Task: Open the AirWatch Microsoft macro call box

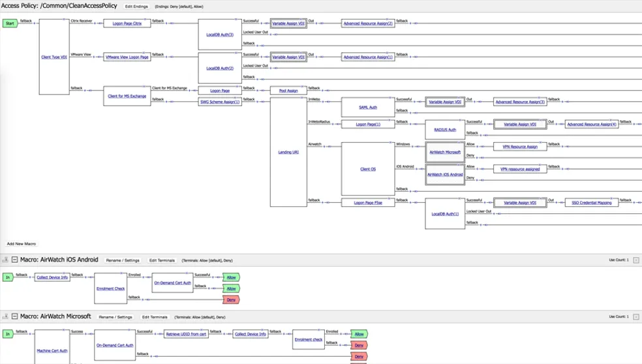Action: [x=445, y=152]
